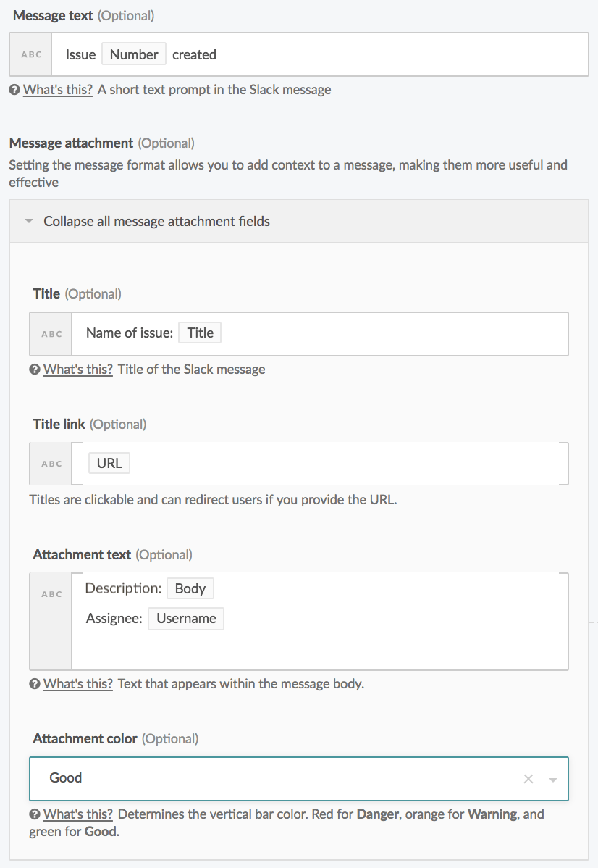Collapse all message attachment fields
The width and height of the screenshot is (598, 868).
pos(156,221)
